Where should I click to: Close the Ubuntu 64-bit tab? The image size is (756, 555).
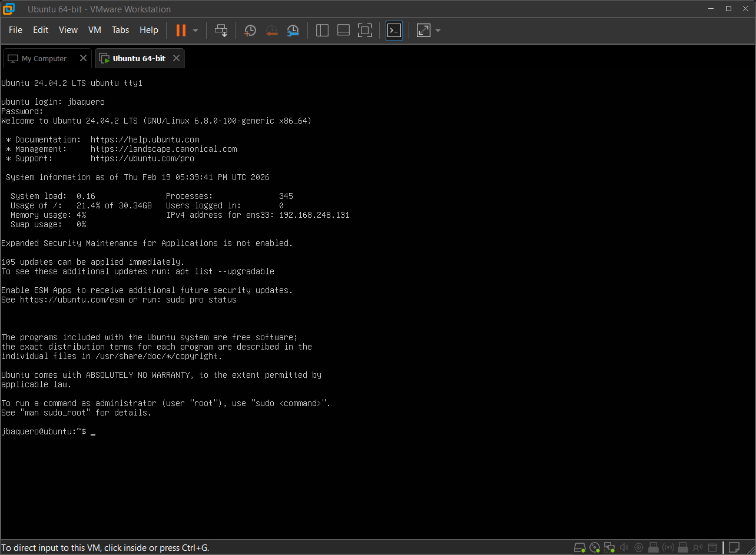pyautogui.click(x=176, y=58)
